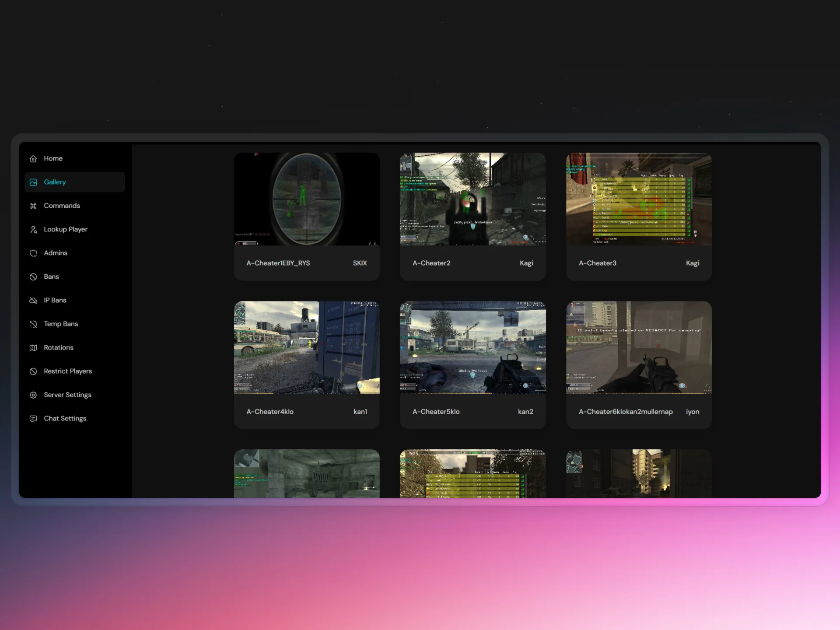Select the Rotations map icon
This screenshot has height=630, width=840.
click(34, 347)
